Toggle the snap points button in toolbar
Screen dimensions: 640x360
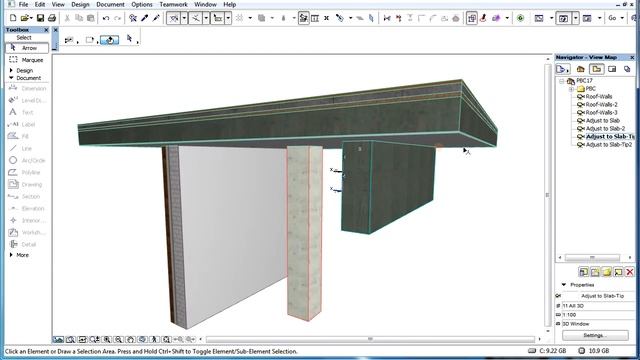(x=196, y=18)
